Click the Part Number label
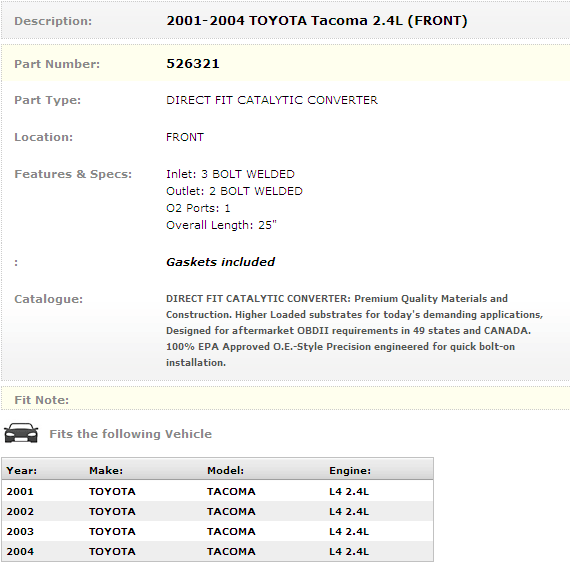Image resolution: width=570 pixels, height=583 pixels. [57, 64]
